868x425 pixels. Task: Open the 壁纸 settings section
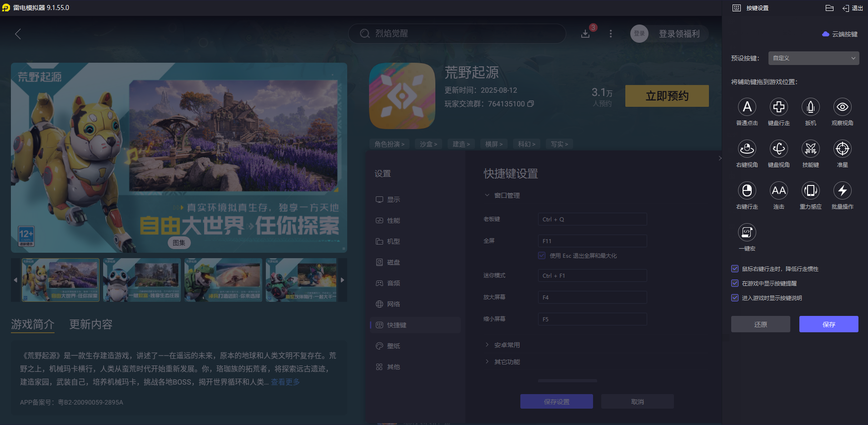(393, 345)
